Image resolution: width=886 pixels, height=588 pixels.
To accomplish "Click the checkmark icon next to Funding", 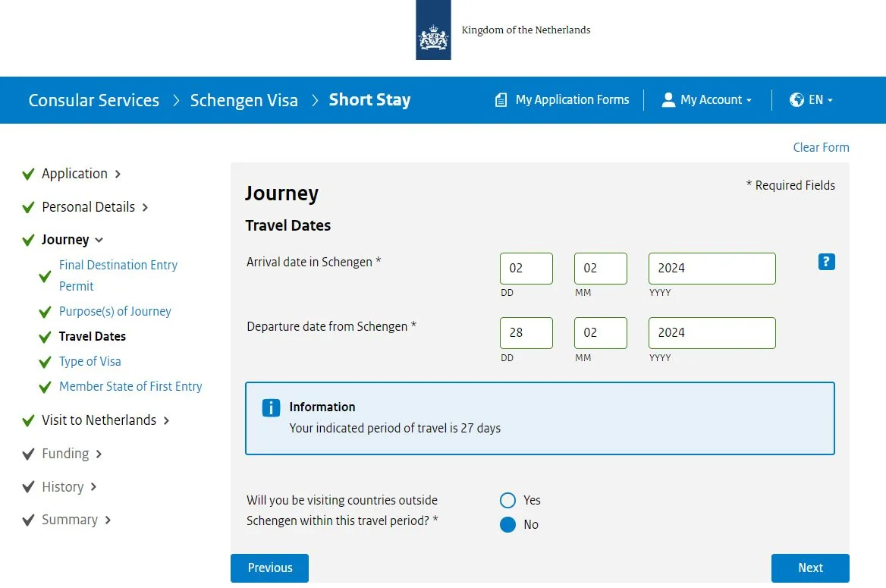I will point(28,453).
